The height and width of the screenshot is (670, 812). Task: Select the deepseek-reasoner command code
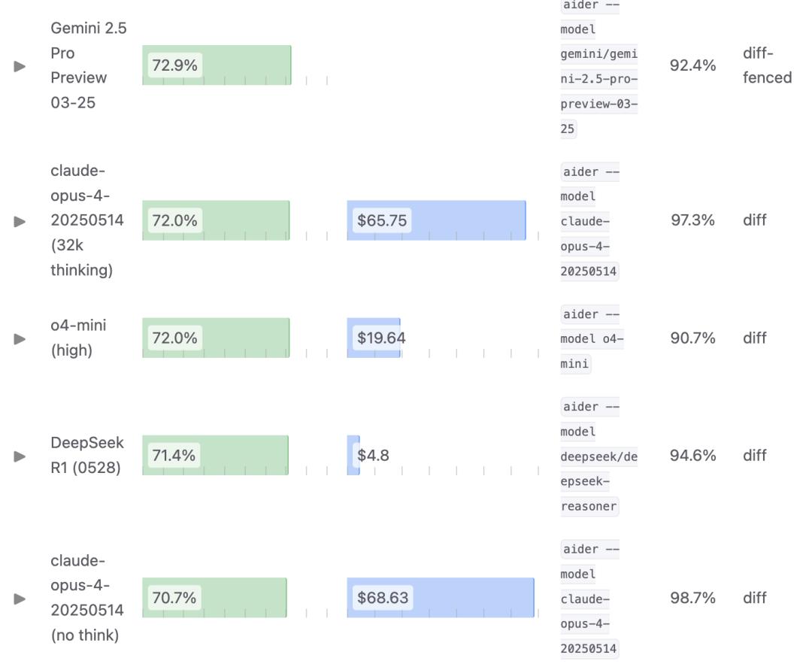click(x=598, y=456)
